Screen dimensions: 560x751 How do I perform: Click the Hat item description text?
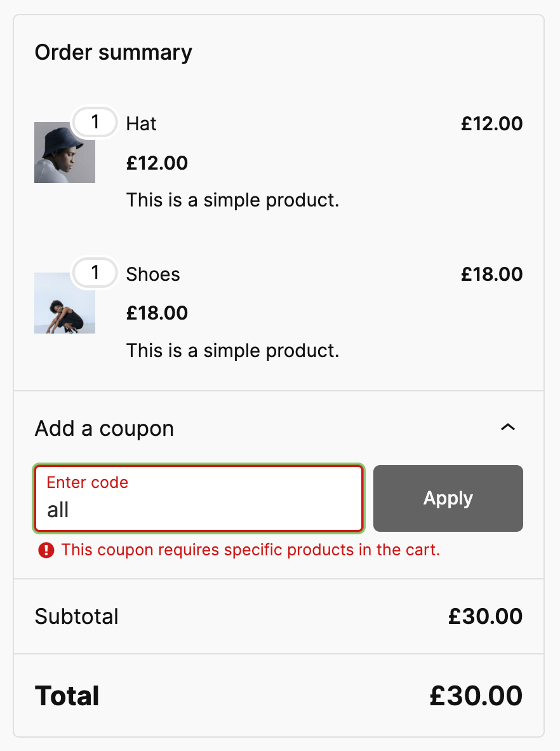click(x=232, y=200)
